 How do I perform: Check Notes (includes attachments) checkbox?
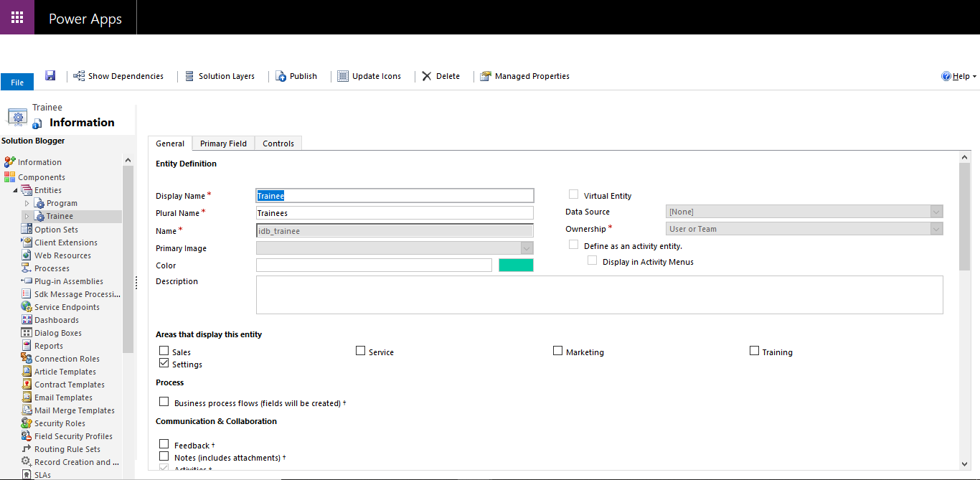coord(164,456)
